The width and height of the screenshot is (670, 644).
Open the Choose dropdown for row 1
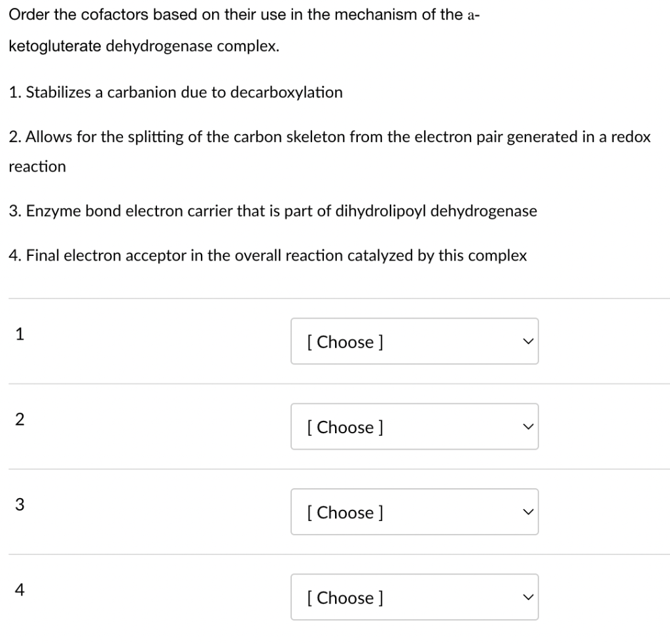(x=414, y=341)
